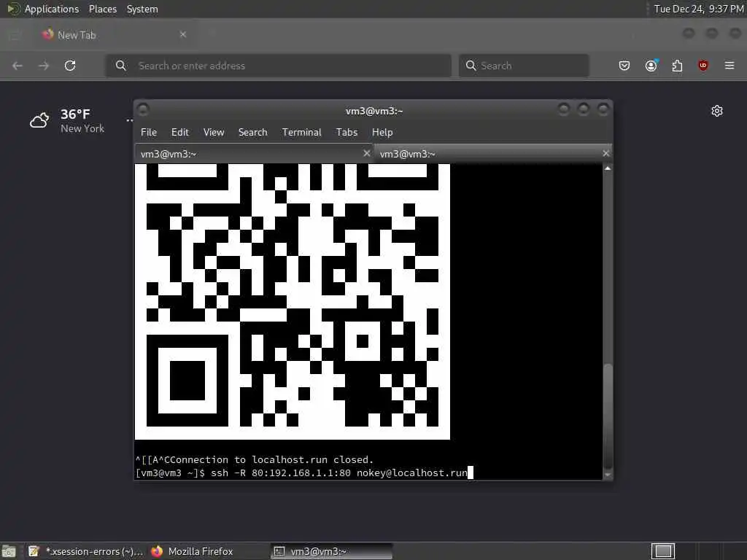The height and width of the screenshot is (560, 747).
Task: Open the terminal View menu
Action: click(x=214, y=133)
